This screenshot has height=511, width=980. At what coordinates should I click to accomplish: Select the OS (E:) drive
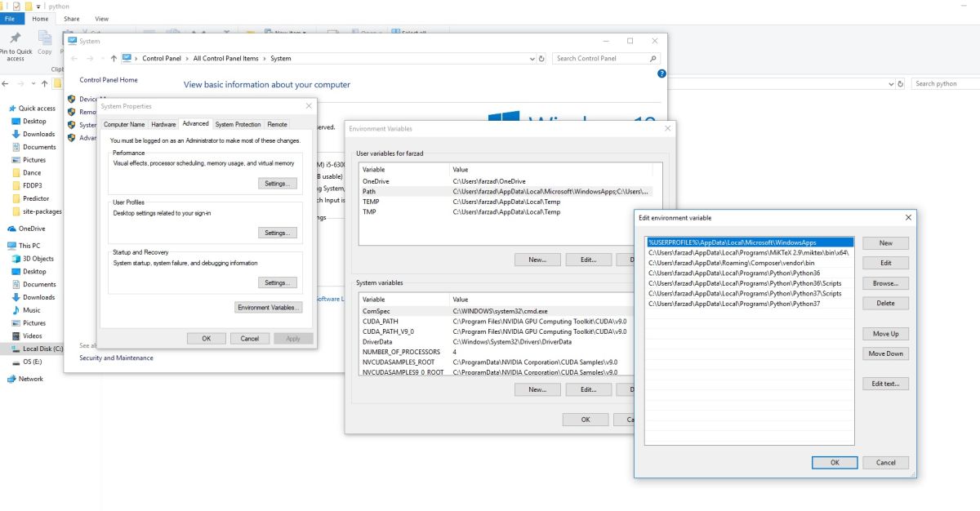(33, 362)
